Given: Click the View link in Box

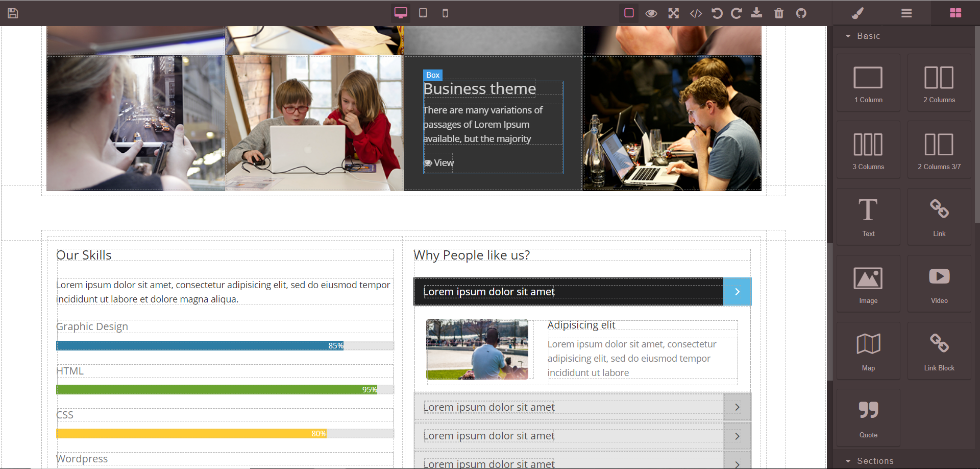Looking at the screenshot, I should tap(444, 163).
